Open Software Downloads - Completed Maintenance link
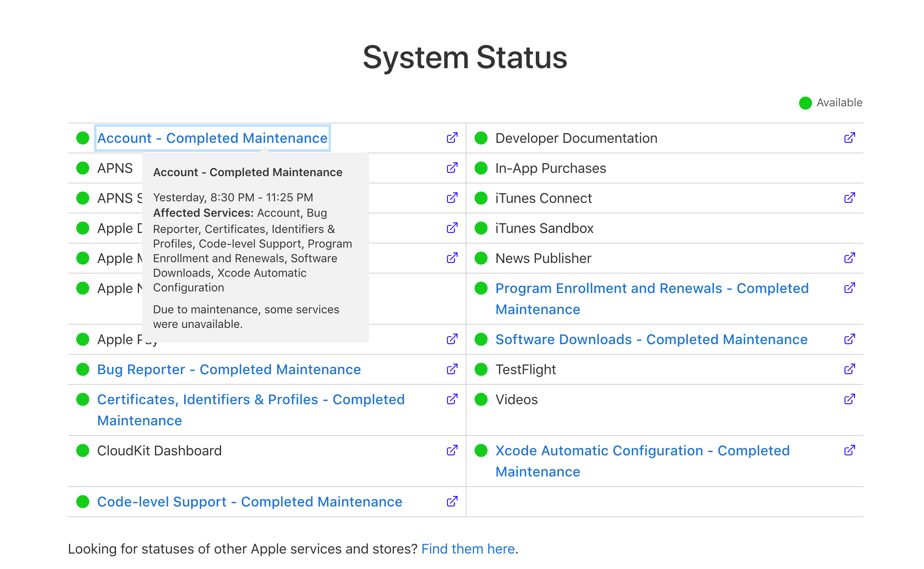 651,339
